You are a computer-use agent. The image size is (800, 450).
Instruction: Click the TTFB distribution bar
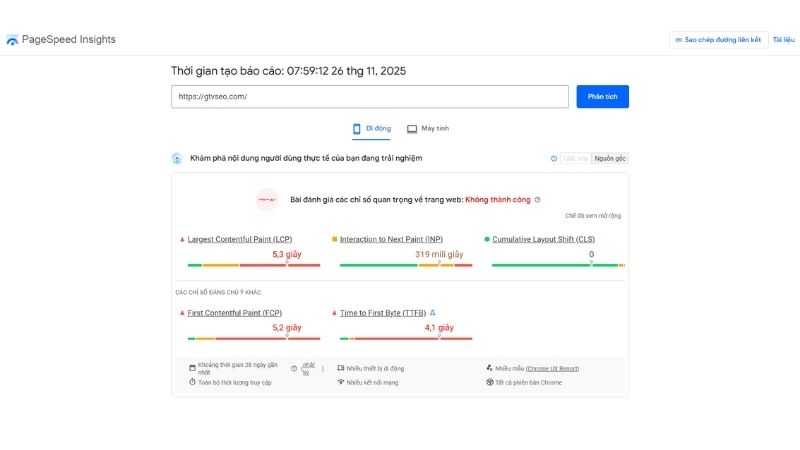[406, 339]
